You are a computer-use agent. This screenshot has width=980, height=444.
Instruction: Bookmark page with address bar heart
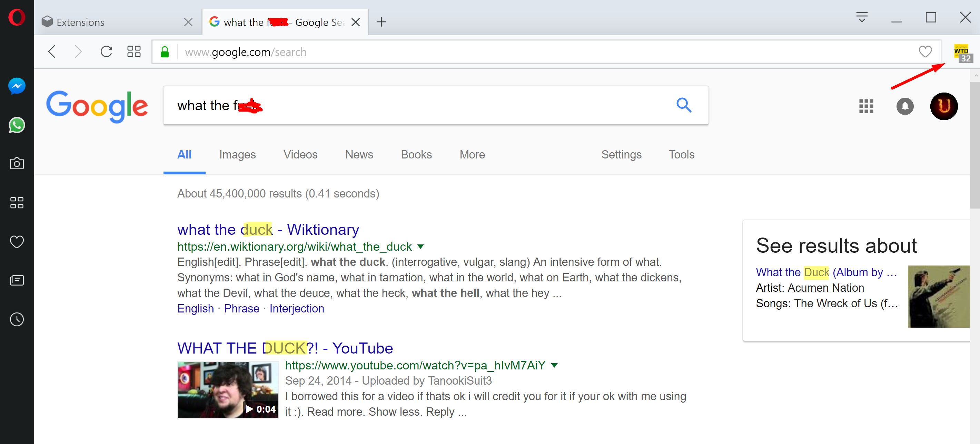point(925,51)
